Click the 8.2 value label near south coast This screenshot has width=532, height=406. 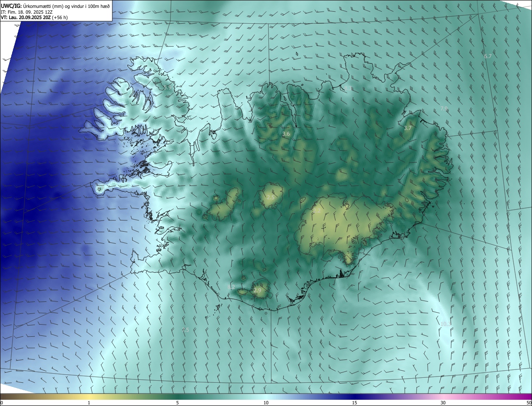(232, 287)
